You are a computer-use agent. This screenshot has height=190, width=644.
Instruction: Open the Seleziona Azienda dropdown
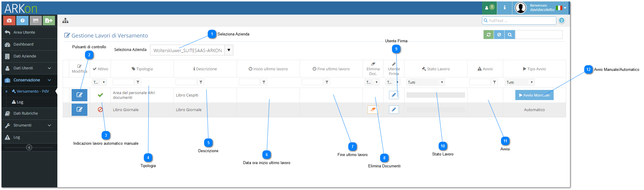click(229, 50)
